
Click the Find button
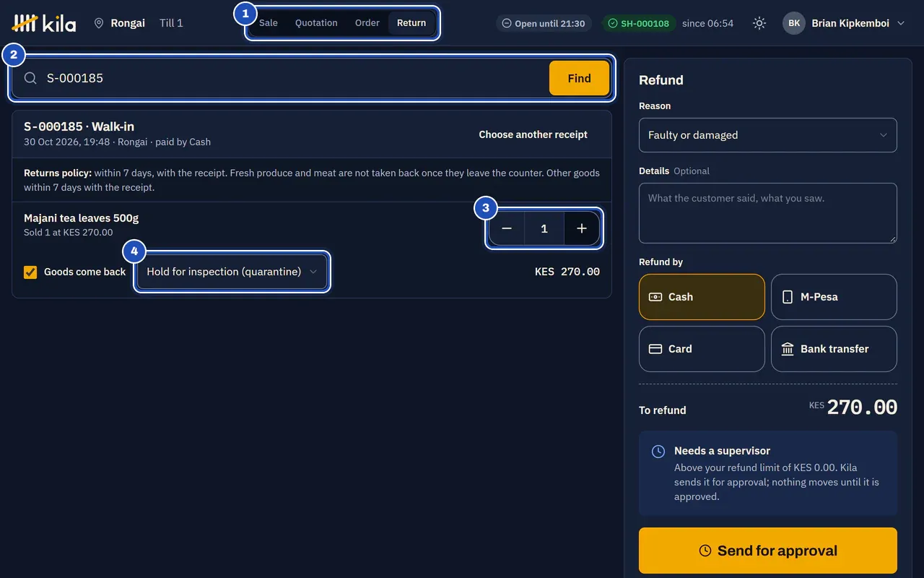tap(579, 78)
